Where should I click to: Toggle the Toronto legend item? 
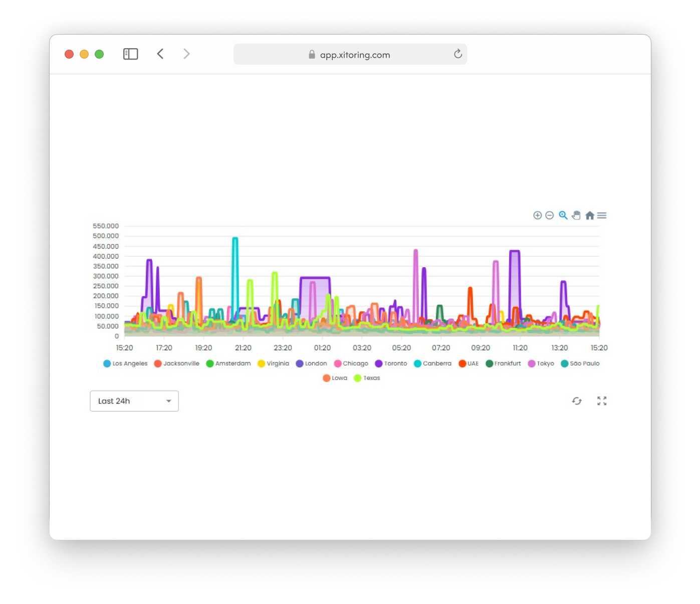pyautogui.click(x=391, y=363)
